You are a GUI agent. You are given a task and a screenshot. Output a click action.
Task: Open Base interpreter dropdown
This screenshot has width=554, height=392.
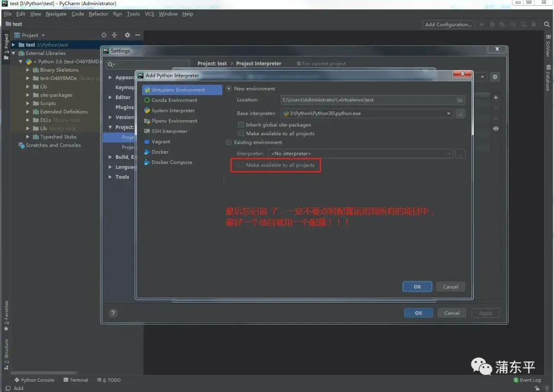(x=448, y=114)
